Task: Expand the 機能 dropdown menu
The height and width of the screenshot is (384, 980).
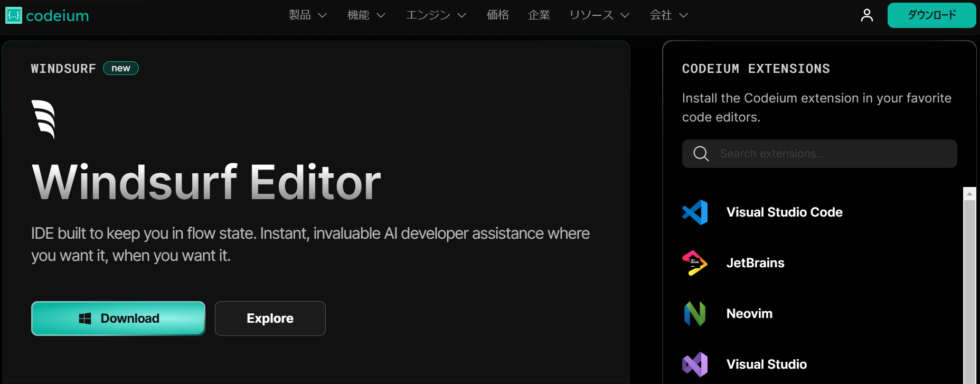Action: 366,15
